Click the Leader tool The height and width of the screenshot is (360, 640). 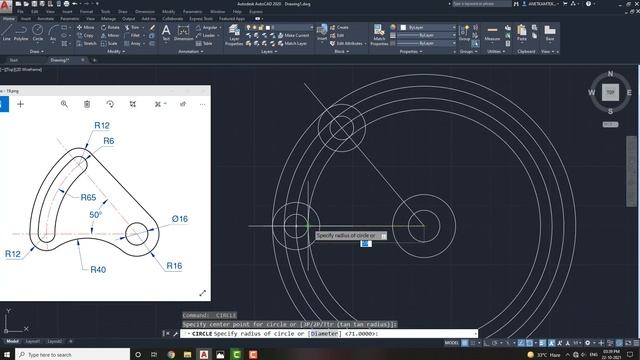coord(205,36)
